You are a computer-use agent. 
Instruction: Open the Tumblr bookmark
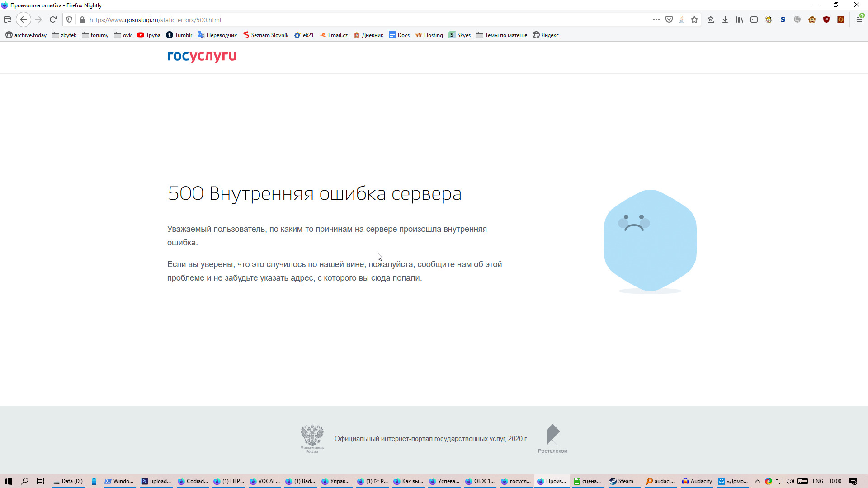coord(179,35)
